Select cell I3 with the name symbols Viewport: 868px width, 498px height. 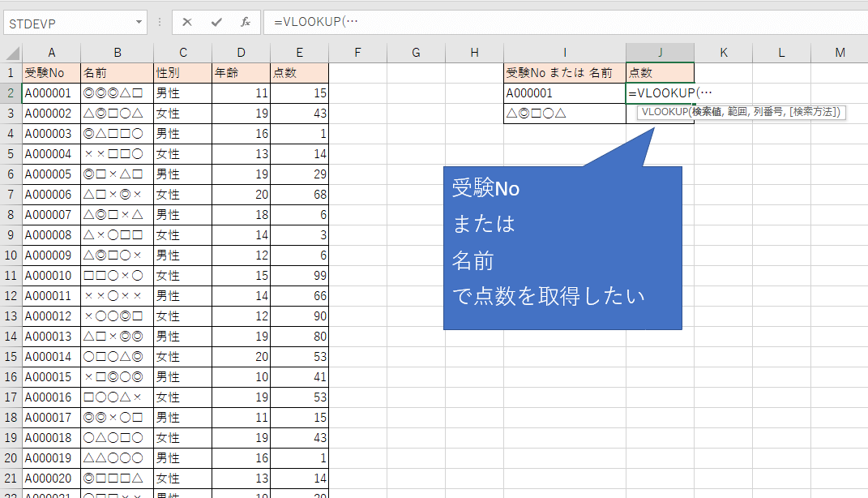(x=562, y=113)
